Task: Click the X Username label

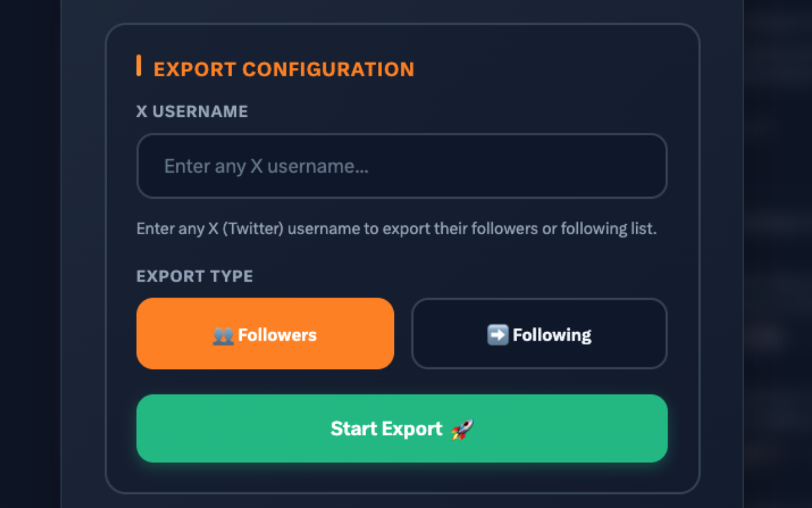Action: point(192,111)
